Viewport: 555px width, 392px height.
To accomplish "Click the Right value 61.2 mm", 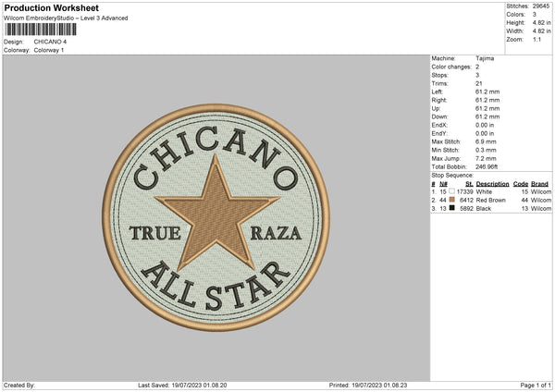I will 487,100.
